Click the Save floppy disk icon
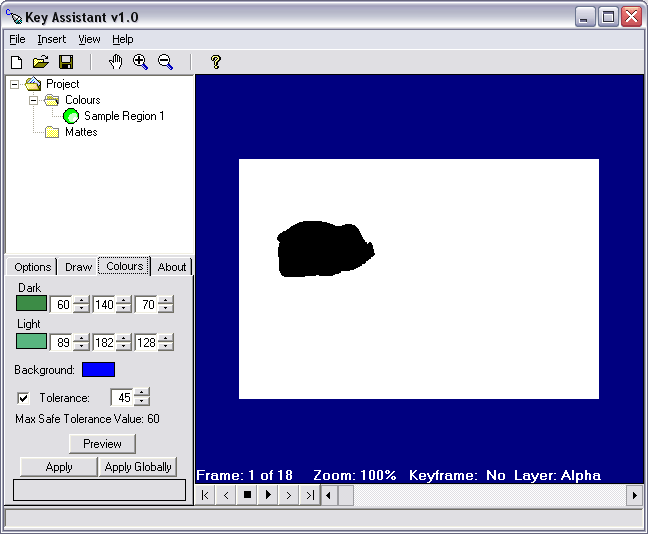Screen dimensions: 648x534 point(66,62)
